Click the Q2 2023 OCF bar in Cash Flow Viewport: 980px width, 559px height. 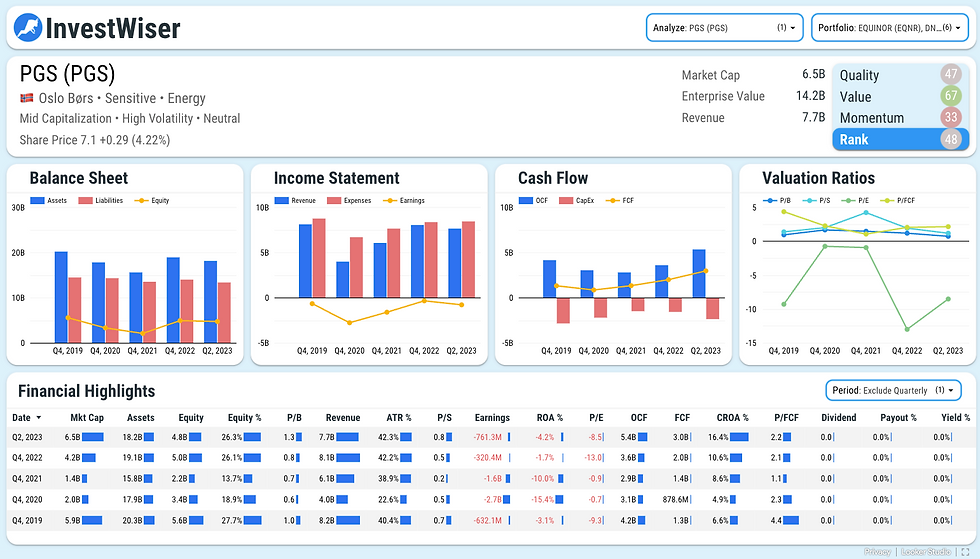click(x=699, y=274)
